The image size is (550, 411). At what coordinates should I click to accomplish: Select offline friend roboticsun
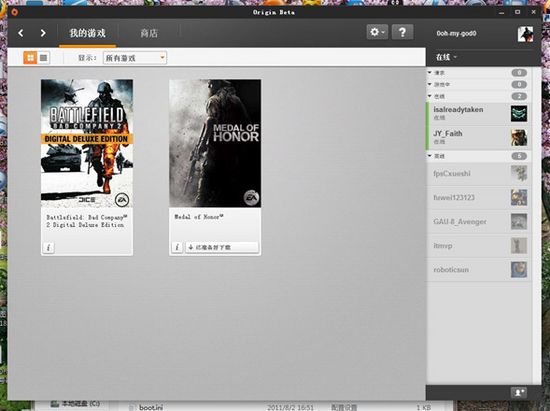tap(478, 270)
